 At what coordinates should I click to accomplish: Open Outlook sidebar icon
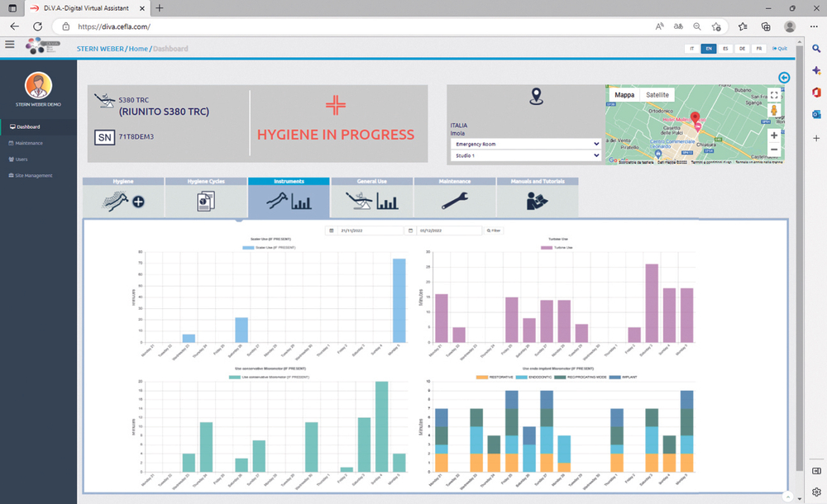(x=816, y=114)
